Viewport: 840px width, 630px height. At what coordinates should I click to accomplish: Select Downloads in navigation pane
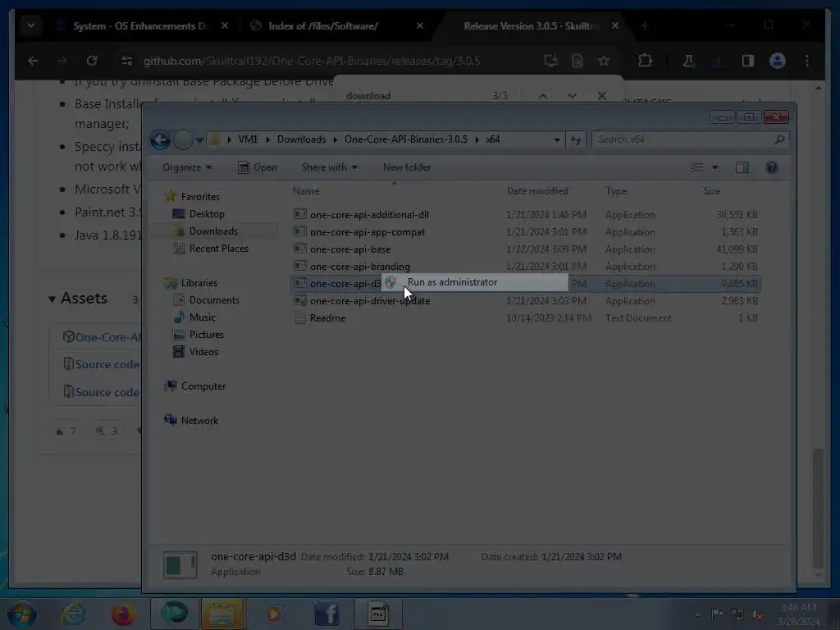pyautogui.click(x=212, y=231)
